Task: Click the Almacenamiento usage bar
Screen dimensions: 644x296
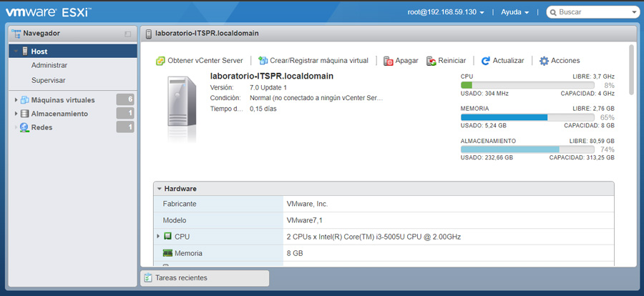Action: coord(527,149)
